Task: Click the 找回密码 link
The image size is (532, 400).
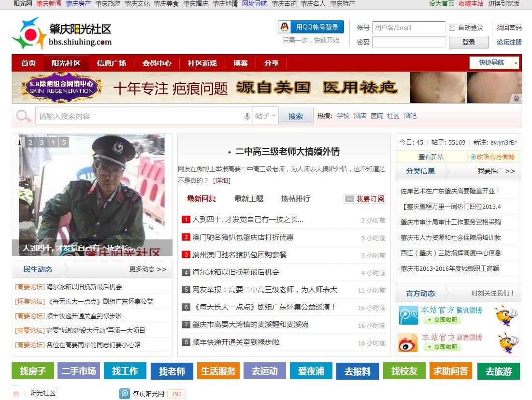Action: 509,28
